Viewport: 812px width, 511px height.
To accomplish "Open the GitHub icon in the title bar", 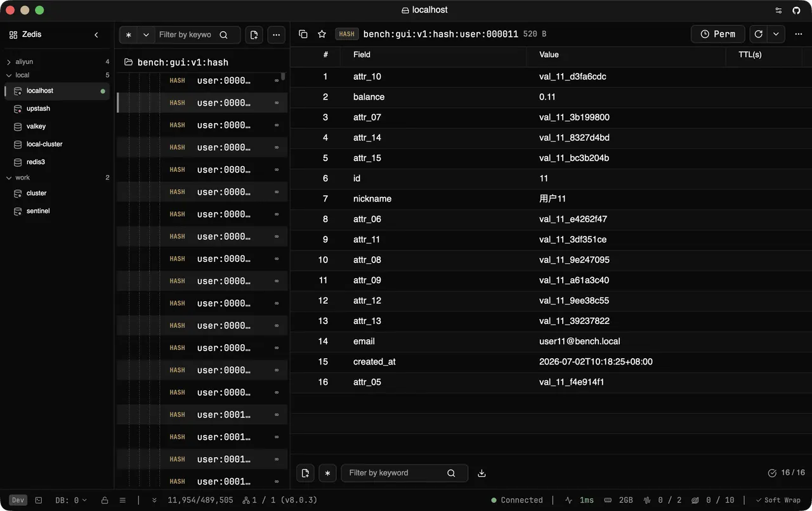I will 797,10.
